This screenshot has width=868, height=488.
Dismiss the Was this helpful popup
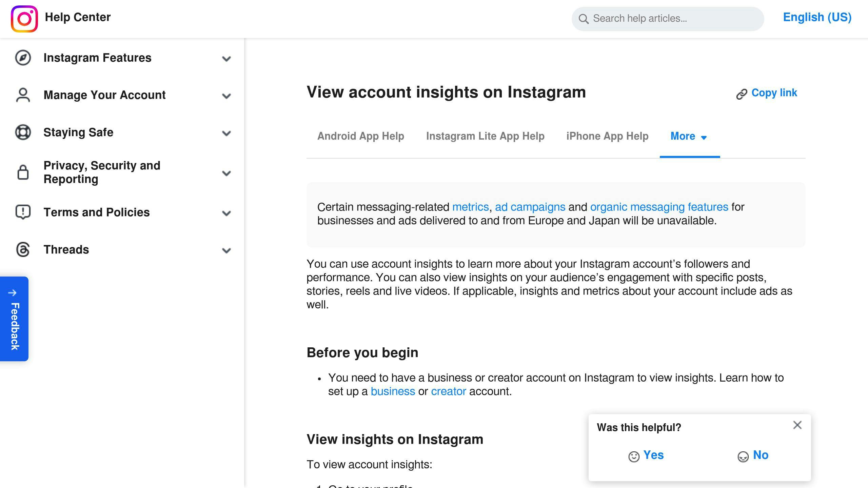tap(797, 425)
